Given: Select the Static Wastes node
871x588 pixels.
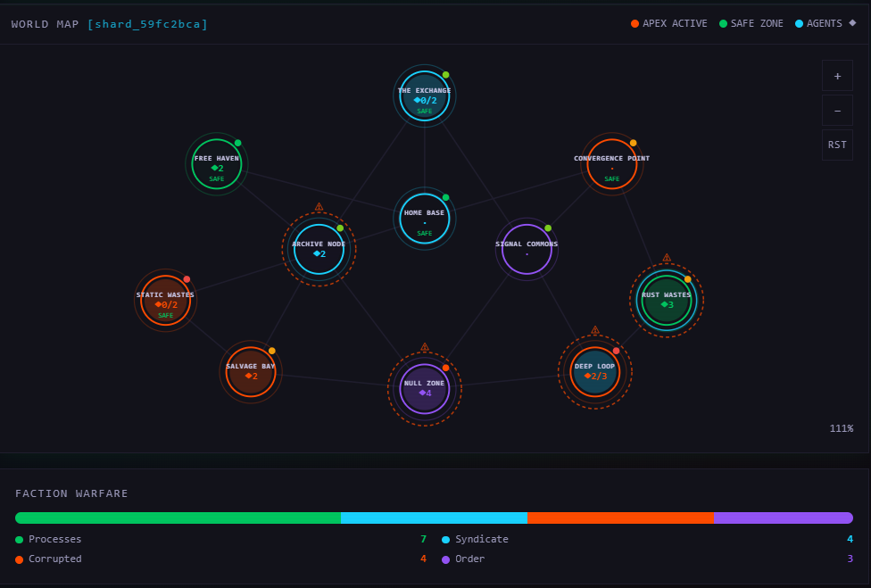Looking at the screenshot, I should point(165,301).
